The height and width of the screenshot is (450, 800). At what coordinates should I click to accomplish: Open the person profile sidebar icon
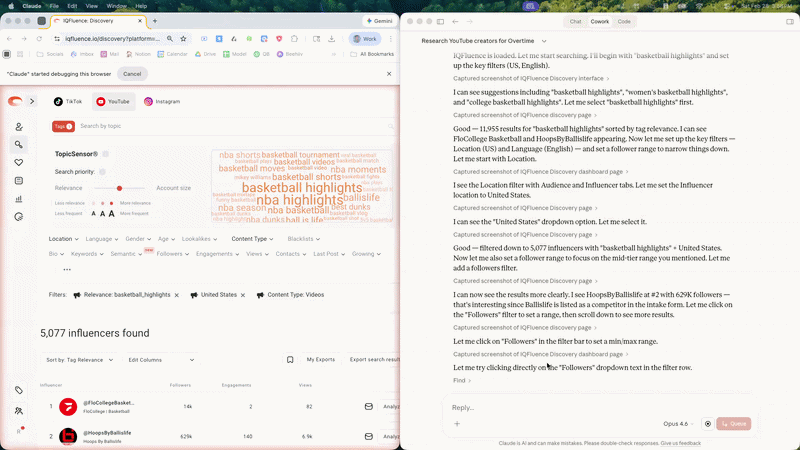click(19, 127)
